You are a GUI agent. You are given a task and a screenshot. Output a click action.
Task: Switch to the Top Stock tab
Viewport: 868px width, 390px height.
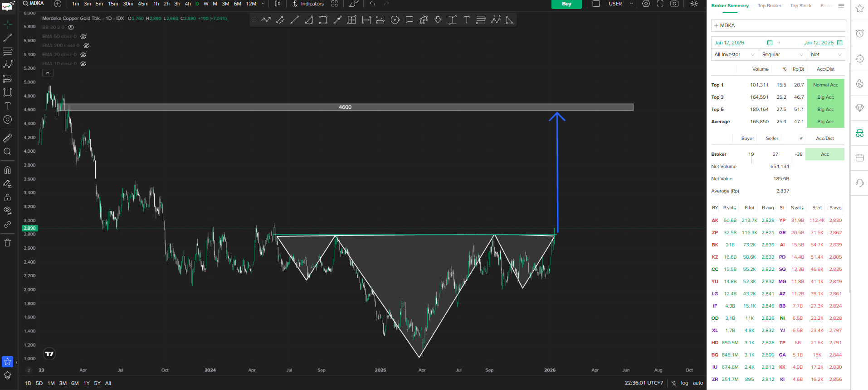800,6
